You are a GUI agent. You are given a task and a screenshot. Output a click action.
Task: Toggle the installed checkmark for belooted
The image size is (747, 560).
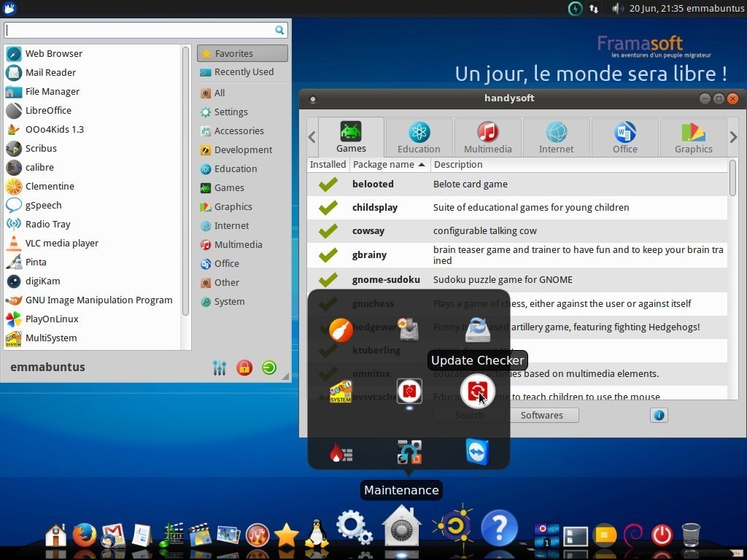tap(328, 184)
